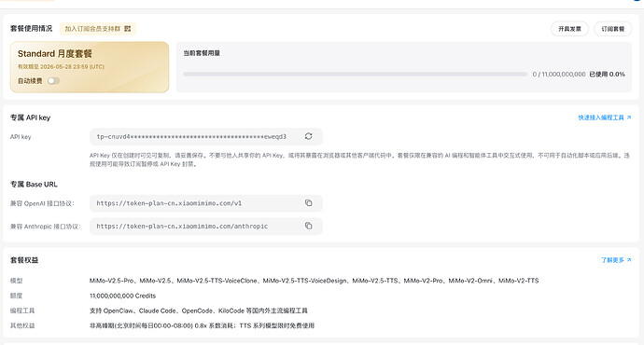Open the QR code icon for the subscriber support group
Viewport: 644px width, 345px height.
(127, 29)
